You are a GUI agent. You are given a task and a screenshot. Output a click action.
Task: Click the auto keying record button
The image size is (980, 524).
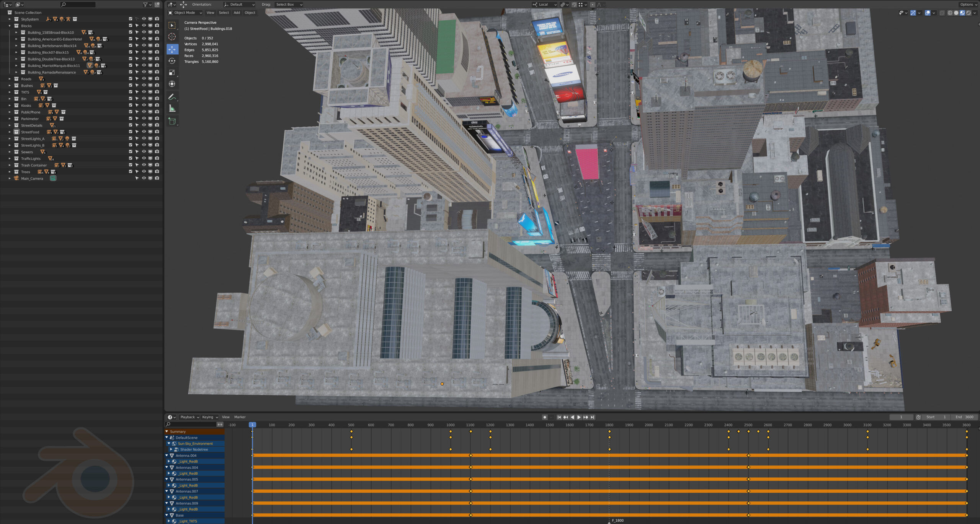pos(544,417)
